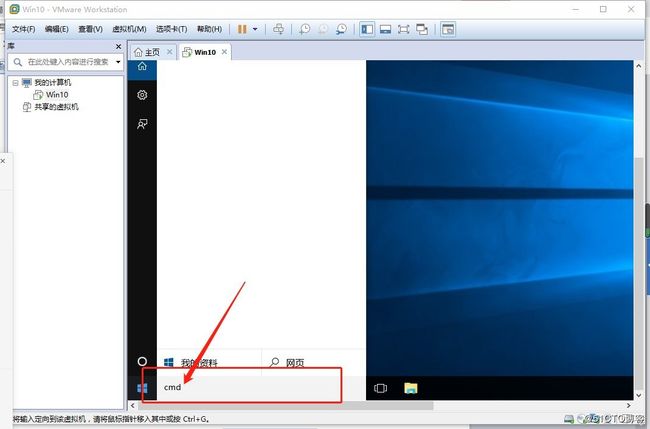The width and height of the screenshot is (650, 429).
Task: Select 我的计算机 in the library
Action: coord(53,82)
